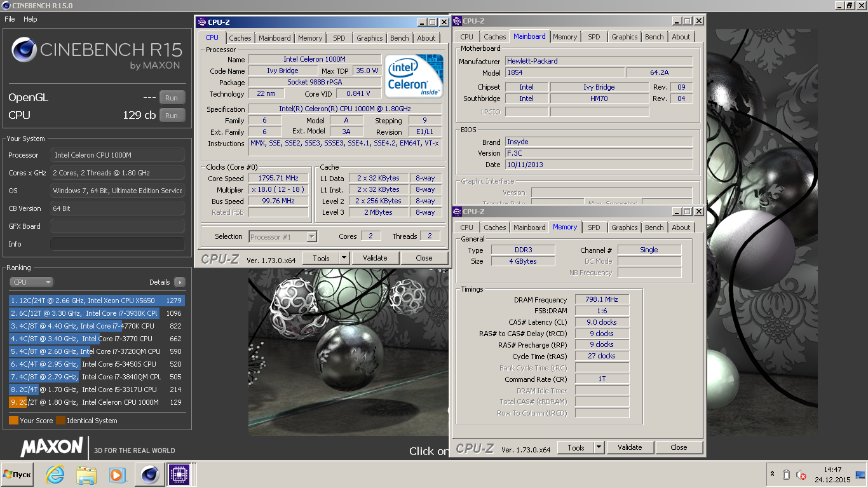Click the BIOS Version value F.3C
Screen dimensions: 868x488
pos(599,153)
